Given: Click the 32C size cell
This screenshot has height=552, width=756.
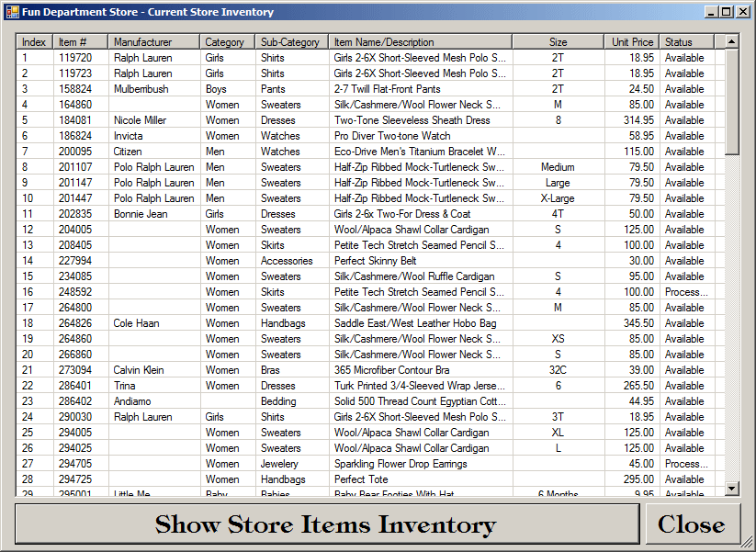Looking at the screenshot, I should (x=558, y=370).
